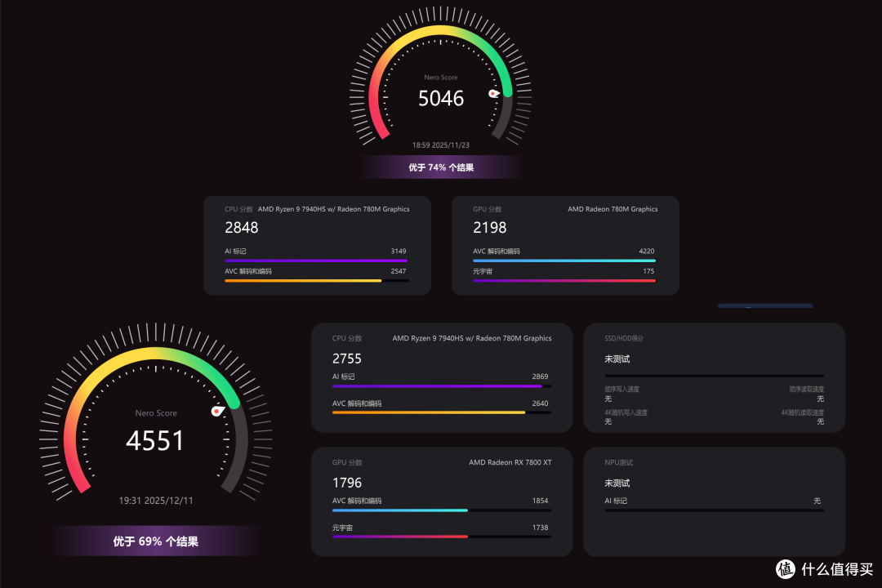The height and width of the screenshot is (588, 882).
Task: Click the CPU score value 2848
Action: (241, 227)
